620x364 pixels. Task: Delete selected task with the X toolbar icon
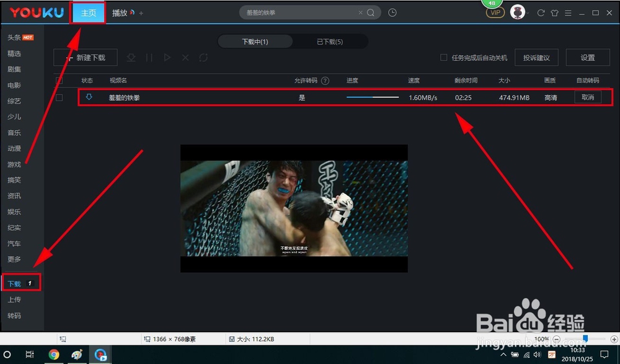point(185,58)
